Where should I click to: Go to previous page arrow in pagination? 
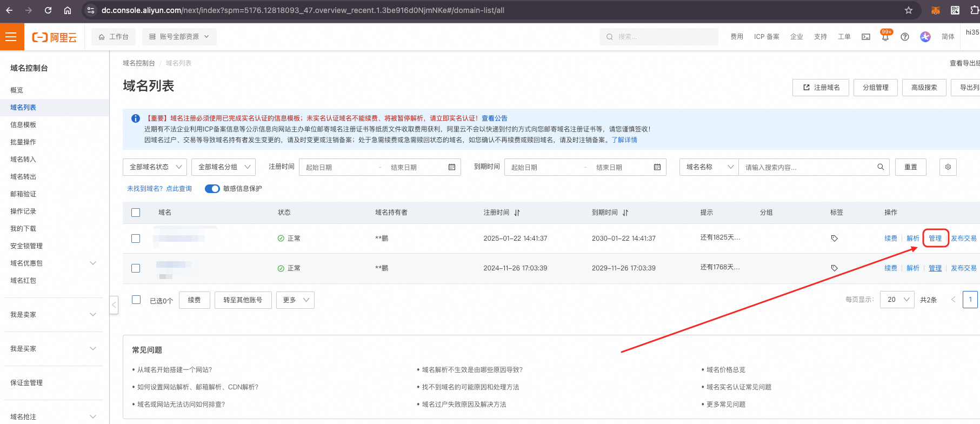[x=954, y=300]
